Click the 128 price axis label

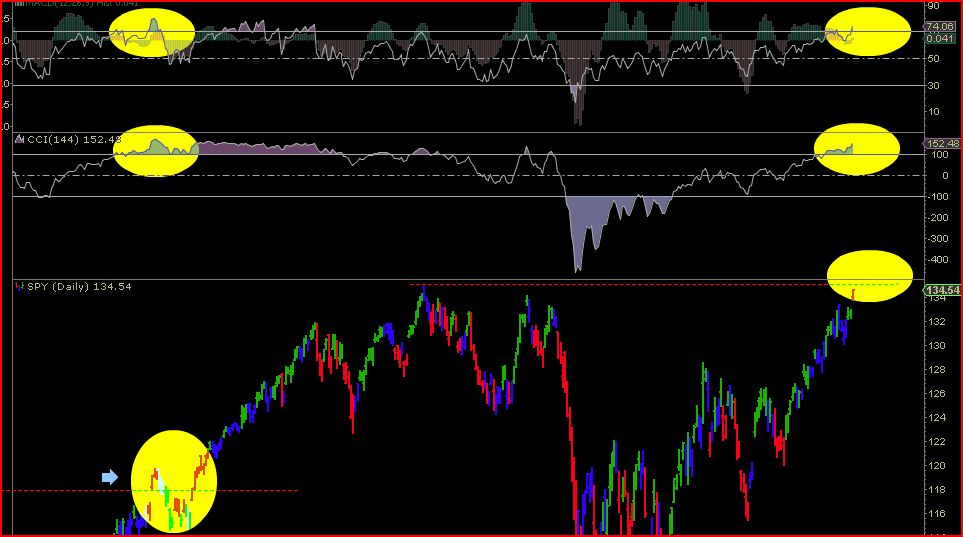pos(936,369)
